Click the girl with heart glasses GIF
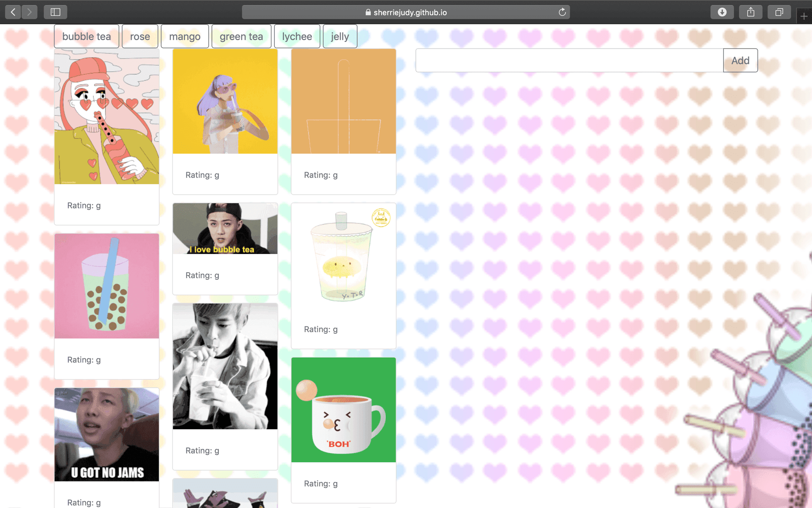The image size is (812, 508). point(107,117)
